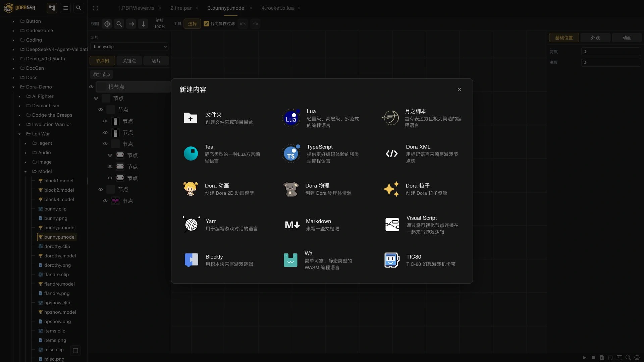Toggle the 各向异性过滤 checkbox
Screen dimensions: 644x362
click(x=207, y=24)
